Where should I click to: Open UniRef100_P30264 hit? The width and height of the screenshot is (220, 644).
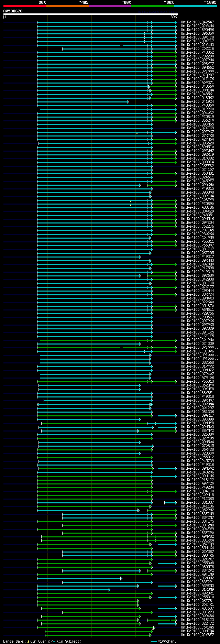(197, 234)
